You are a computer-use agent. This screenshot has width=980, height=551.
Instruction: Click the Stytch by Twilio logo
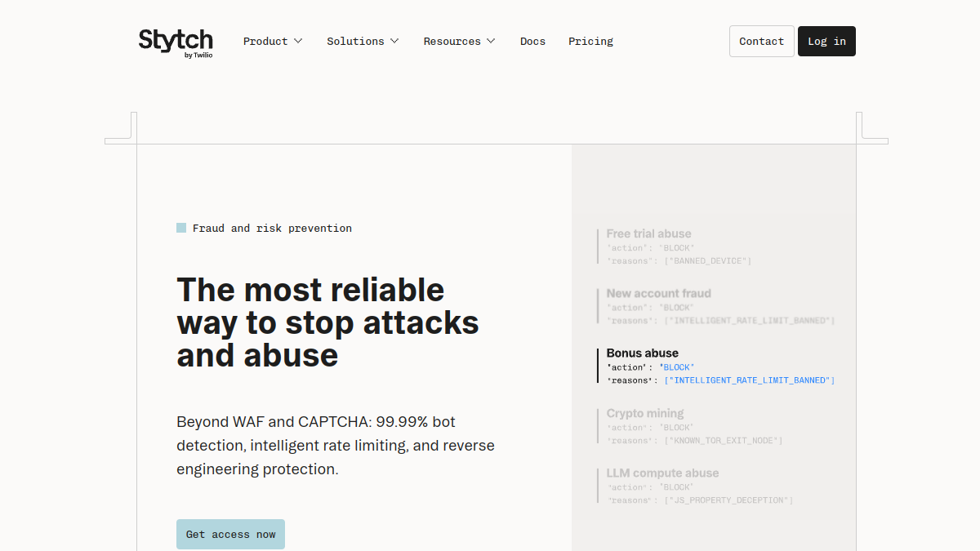(176, 42)
